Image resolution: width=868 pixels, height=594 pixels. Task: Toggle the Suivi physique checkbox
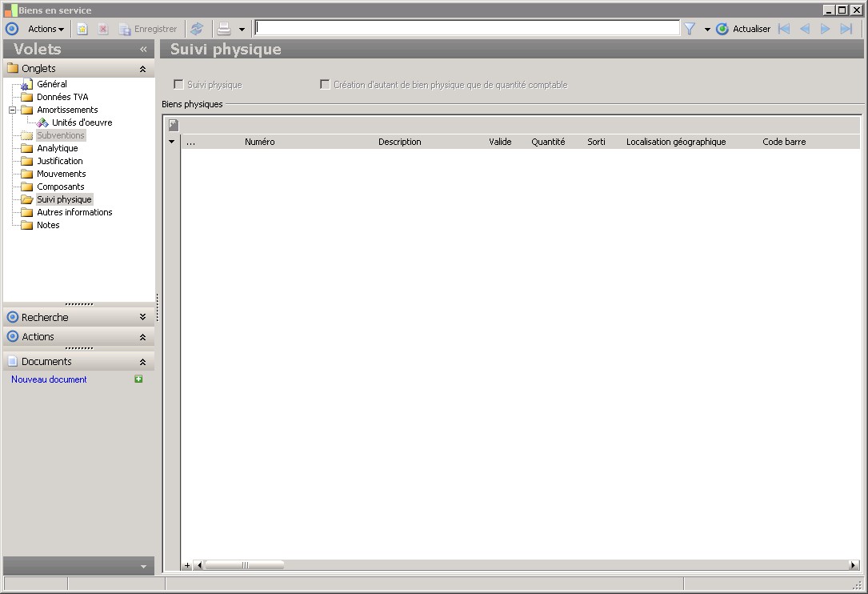[178, 84]
